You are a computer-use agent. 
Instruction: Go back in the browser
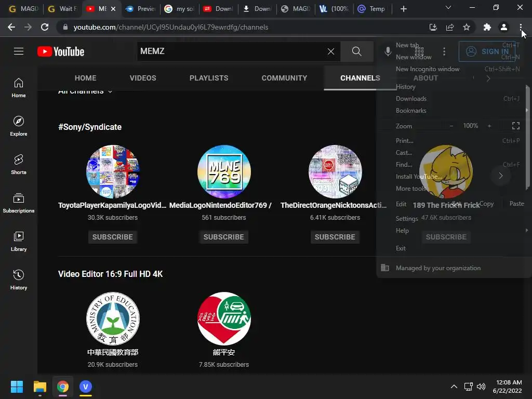11,27
